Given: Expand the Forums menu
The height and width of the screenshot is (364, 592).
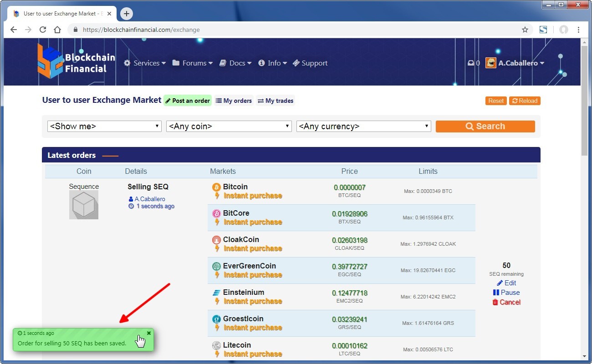Looking at the screenshot, I should tap(193, 63).
